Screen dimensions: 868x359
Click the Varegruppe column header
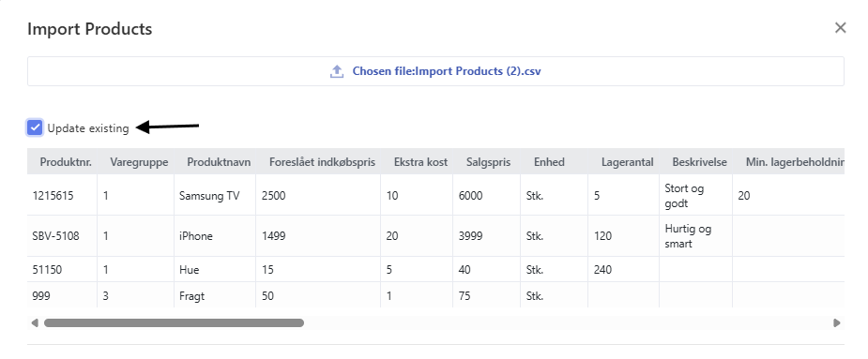click(x=139, y=162)
